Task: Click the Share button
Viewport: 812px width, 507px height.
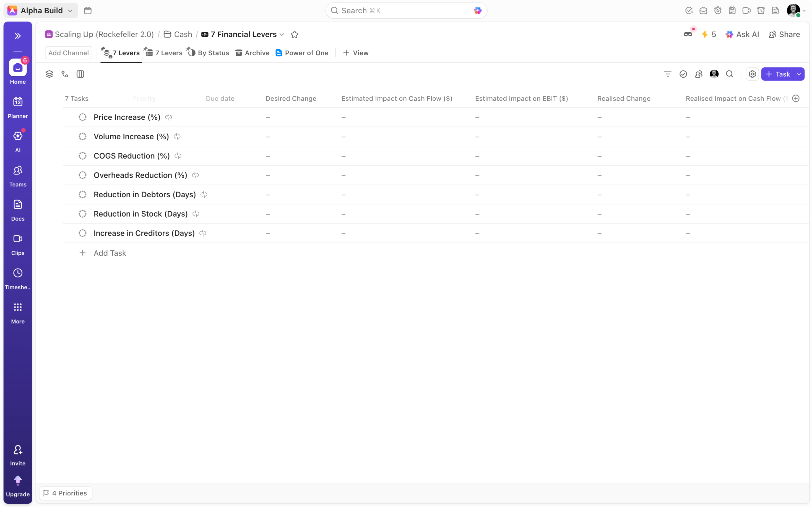Action: click(x=784, y=35)
